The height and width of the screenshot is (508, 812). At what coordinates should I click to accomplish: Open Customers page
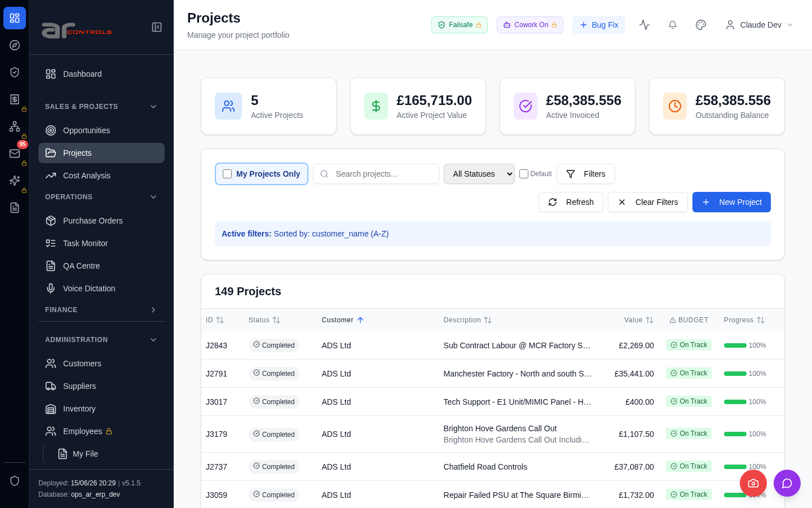[x=101, y=364]
